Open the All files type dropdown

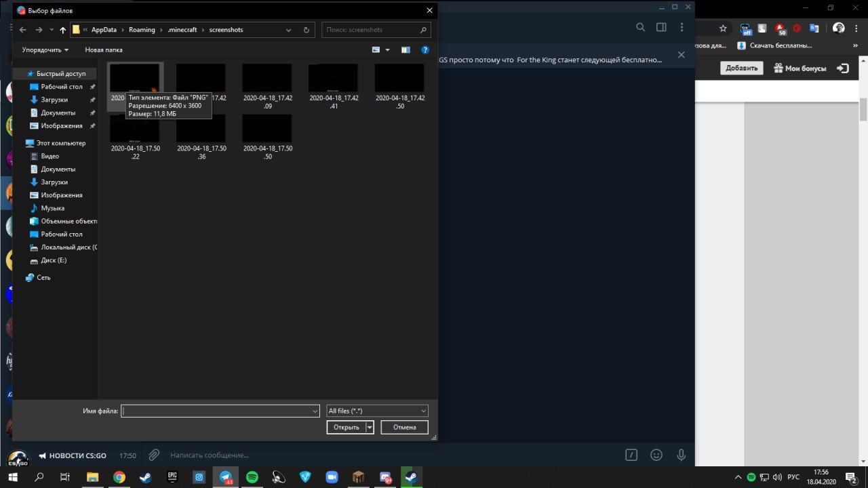click(x=377, y=411)
